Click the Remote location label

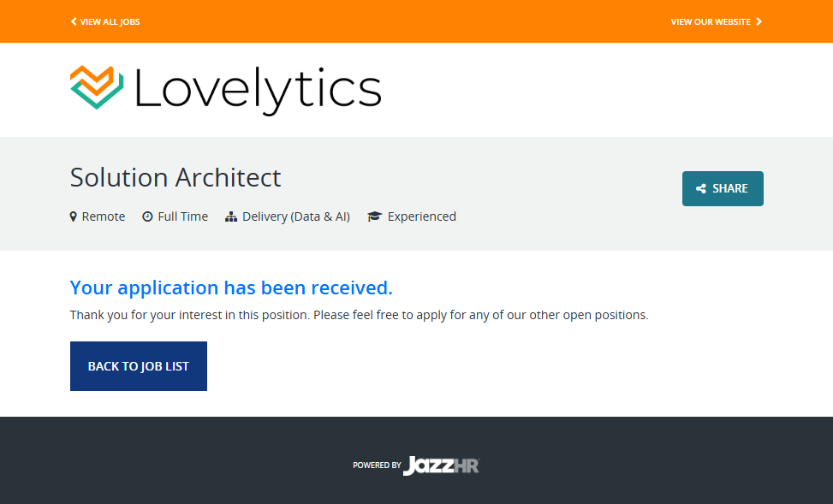[104, 216]
